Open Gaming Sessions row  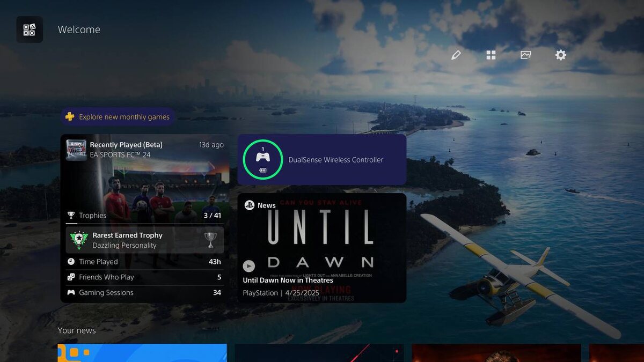coord(145,293)
